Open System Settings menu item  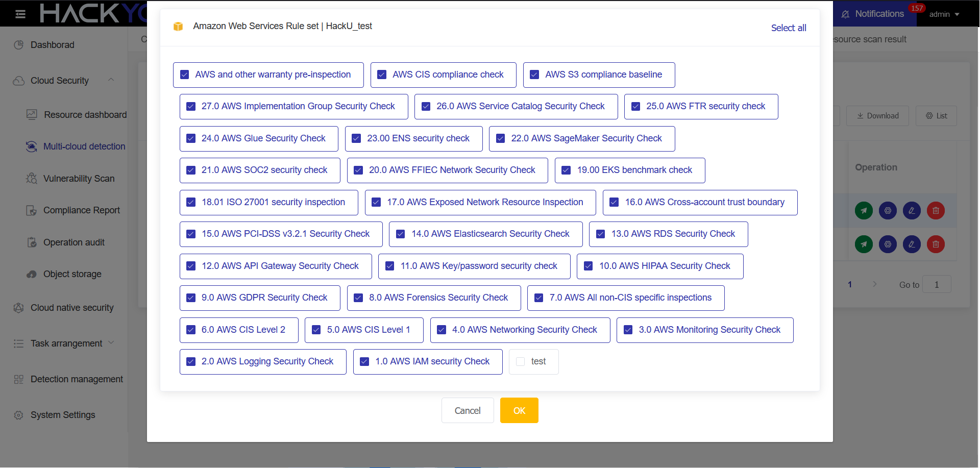click(x=64, y=415)
